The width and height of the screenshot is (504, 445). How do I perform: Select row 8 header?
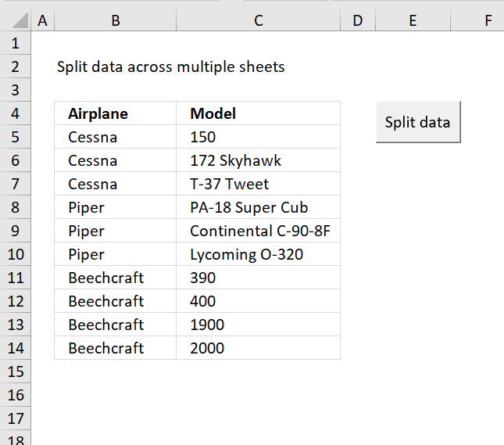(x=16, y=207)
